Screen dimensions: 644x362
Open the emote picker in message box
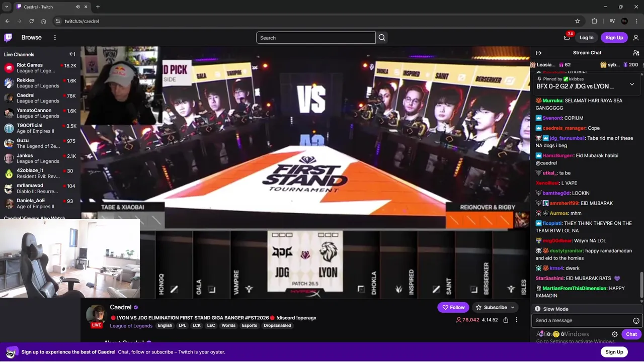(x=636, y=321)
